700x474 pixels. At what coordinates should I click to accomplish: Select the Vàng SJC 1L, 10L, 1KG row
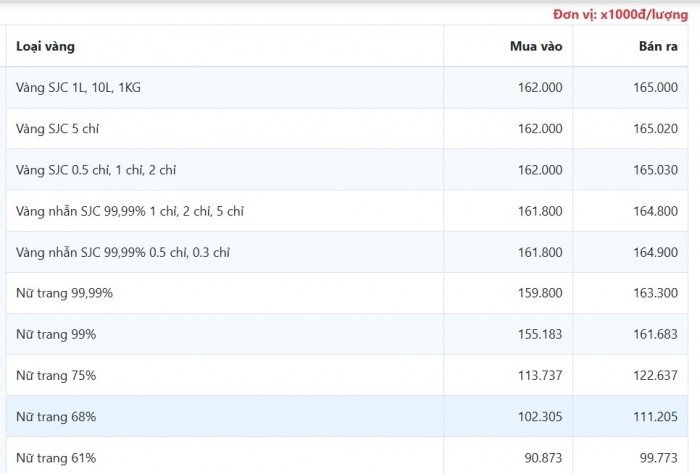tap(347, 87)
